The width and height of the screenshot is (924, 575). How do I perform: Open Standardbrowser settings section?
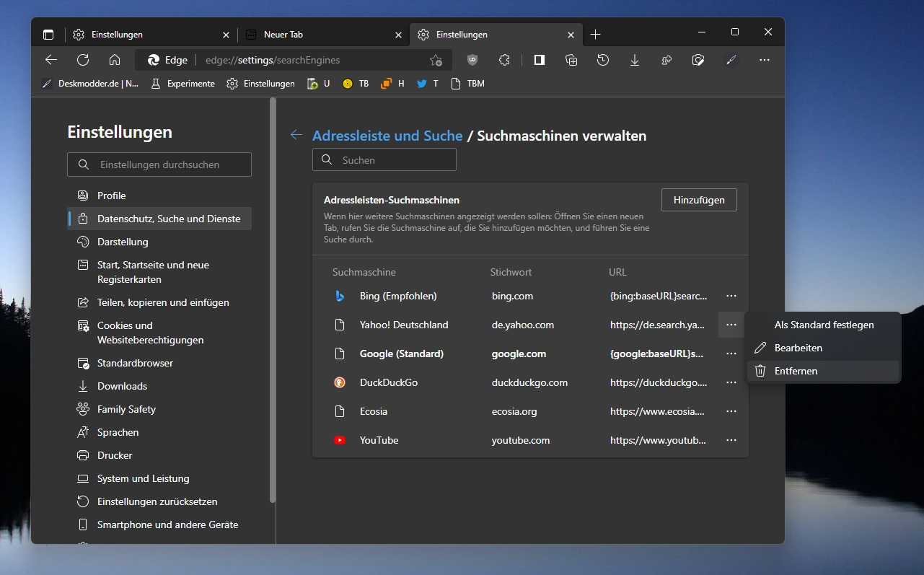tap(159, 363)
